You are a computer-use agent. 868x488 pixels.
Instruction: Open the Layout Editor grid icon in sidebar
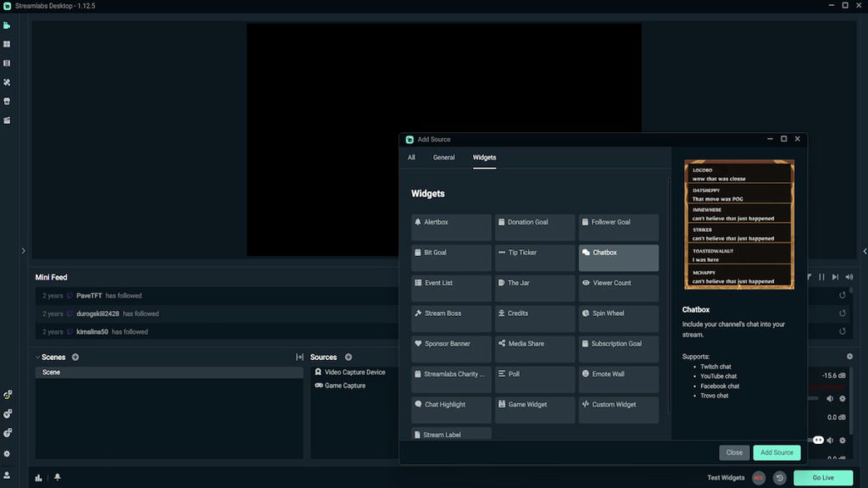[7, 44]
